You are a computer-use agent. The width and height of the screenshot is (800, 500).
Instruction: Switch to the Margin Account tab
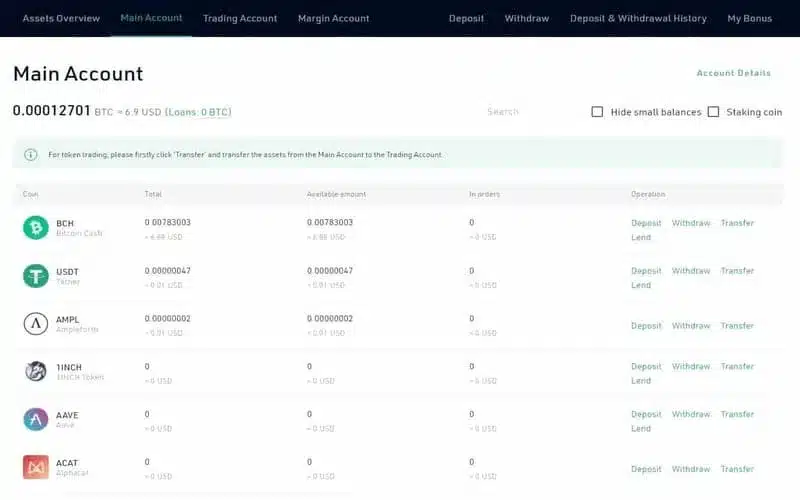pos(334,18)
